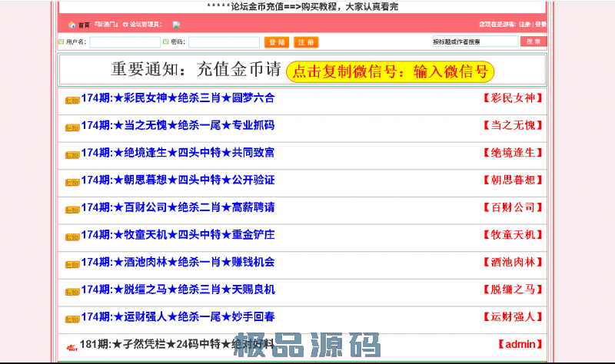Click the broken image icon after 论坛管理员
The image size is (615, 364).
(177, 25)
